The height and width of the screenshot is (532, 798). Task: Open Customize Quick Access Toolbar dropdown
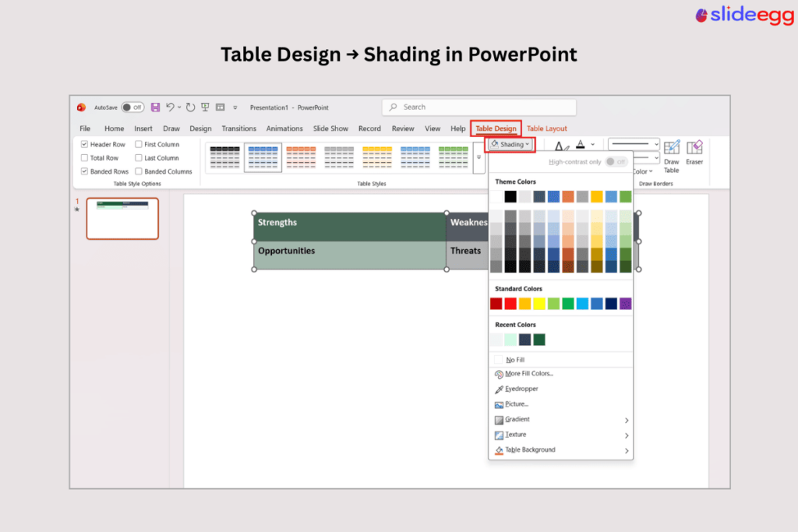(x=235, y=107)
